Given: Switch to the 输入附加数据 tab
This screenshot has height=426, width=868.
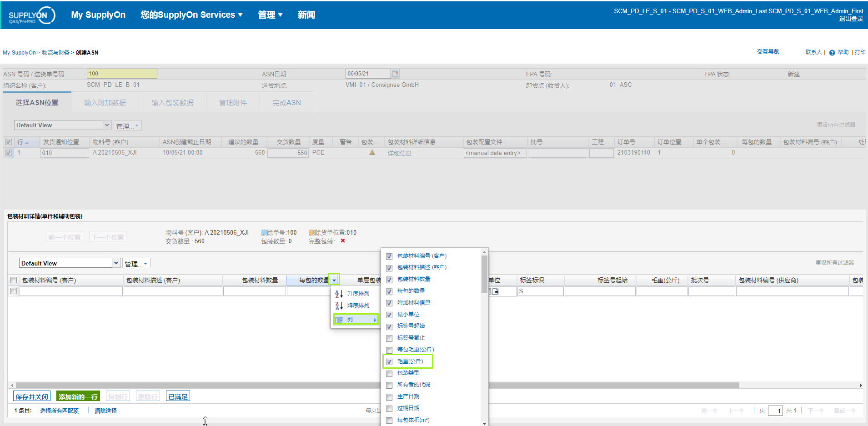Looking at the screenshot, I should [105, 103].
